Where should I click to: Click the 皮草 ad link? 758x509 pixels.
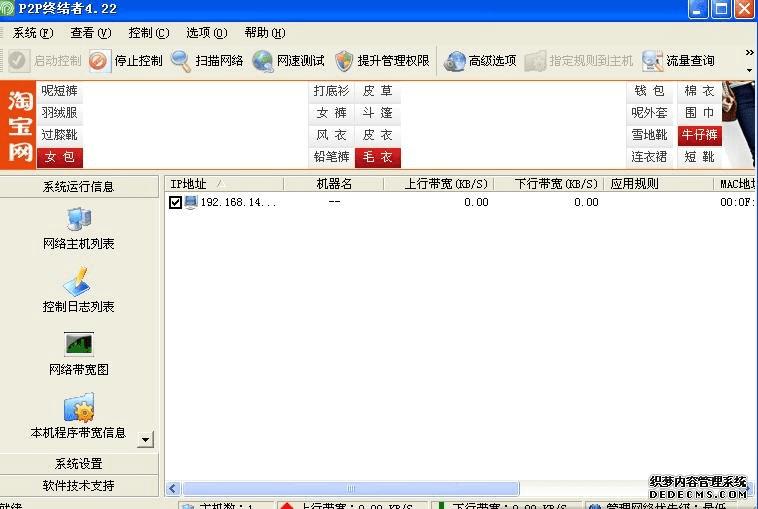click(x=378, y=90)
